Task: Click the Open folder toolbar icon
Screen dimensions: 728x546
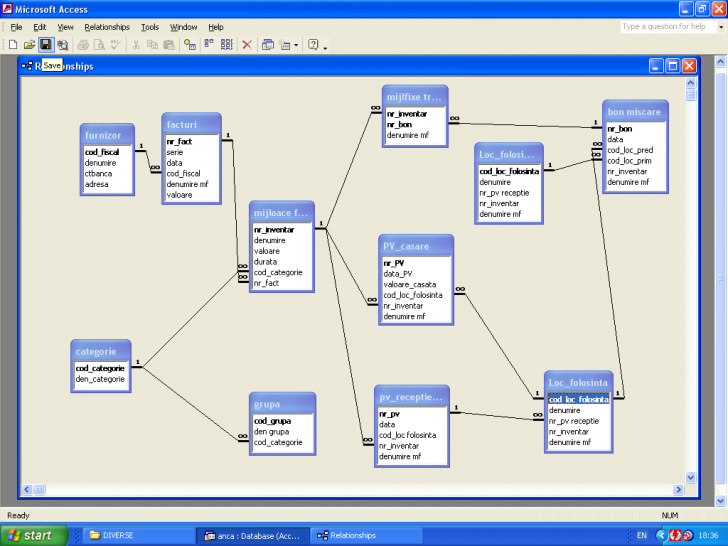Action: (x=29, y=45)
